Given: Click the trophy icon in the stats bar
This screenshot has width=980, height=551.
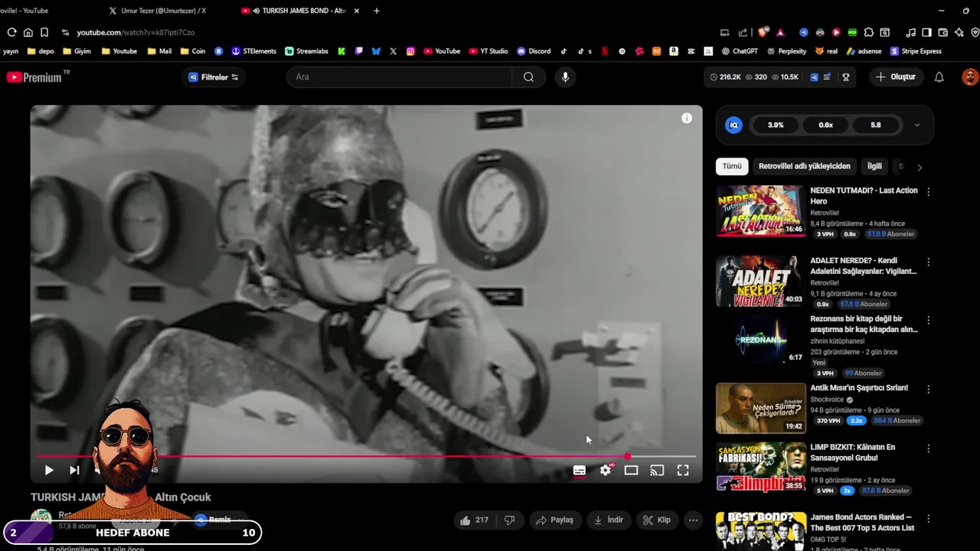Looking at the screenshot, I should pyautogui.click(x=846, y=77).
